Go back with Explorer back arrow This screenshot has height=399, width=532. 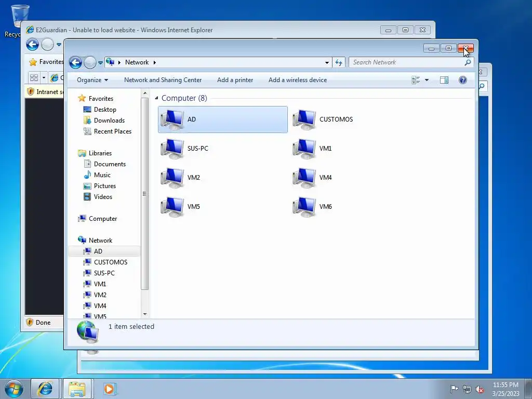(x=76, y=62)
